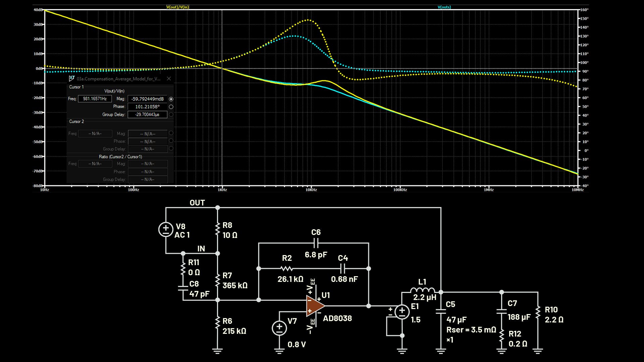The image size is (644, 362).
Task: Select the E1 controlled source symbol
Action: pyautogui.click(x=402, y=312)
